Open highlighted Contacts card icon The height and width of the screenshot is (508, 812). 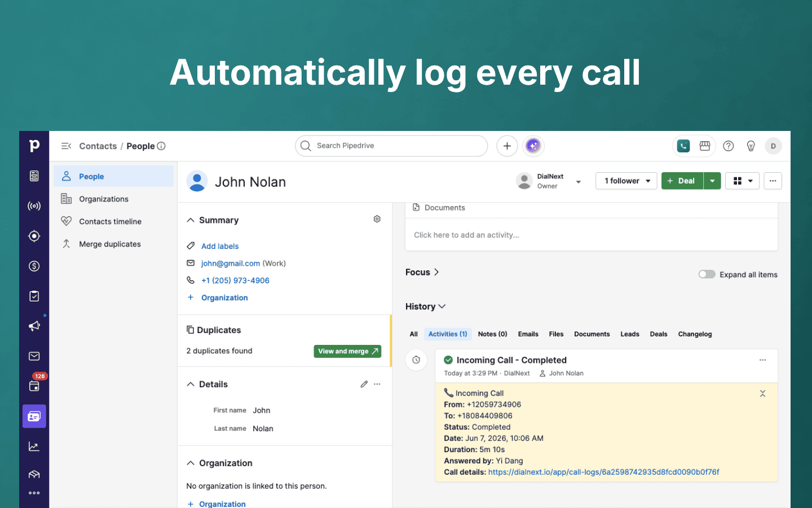34,417
